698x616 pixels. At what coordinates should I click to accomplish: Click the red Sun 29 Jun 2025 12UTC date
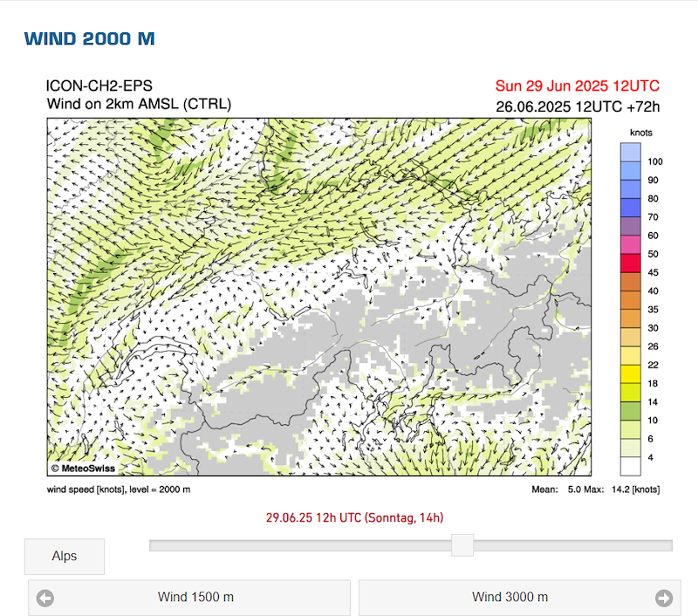(x=578, y=86)
